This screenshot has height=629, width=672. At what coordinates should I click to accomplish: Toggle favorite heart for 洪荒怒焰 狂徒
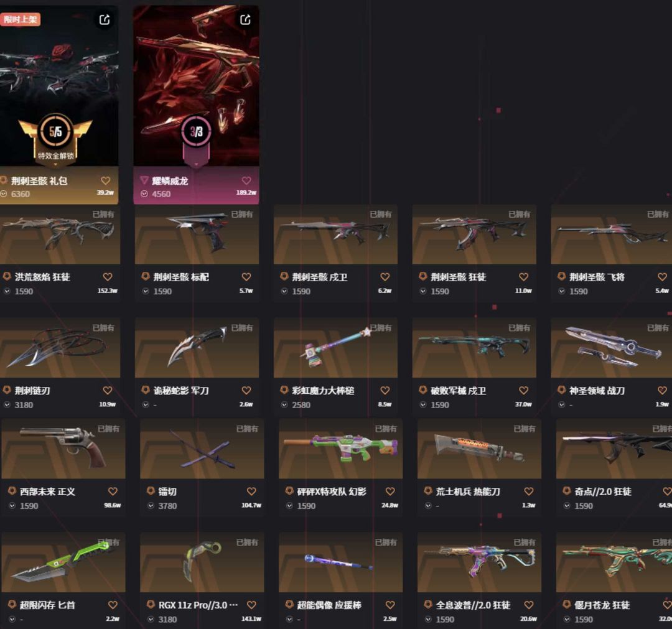(x=108, y=277)
